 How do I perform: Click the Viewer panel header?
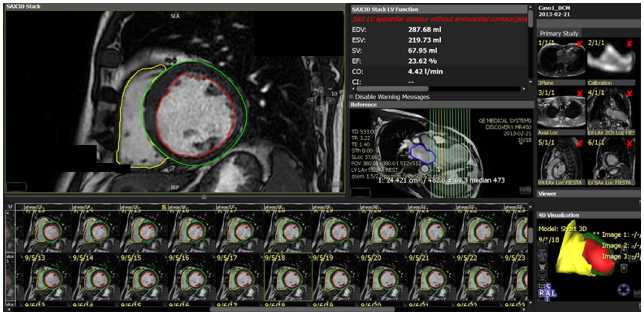point(547,194)
